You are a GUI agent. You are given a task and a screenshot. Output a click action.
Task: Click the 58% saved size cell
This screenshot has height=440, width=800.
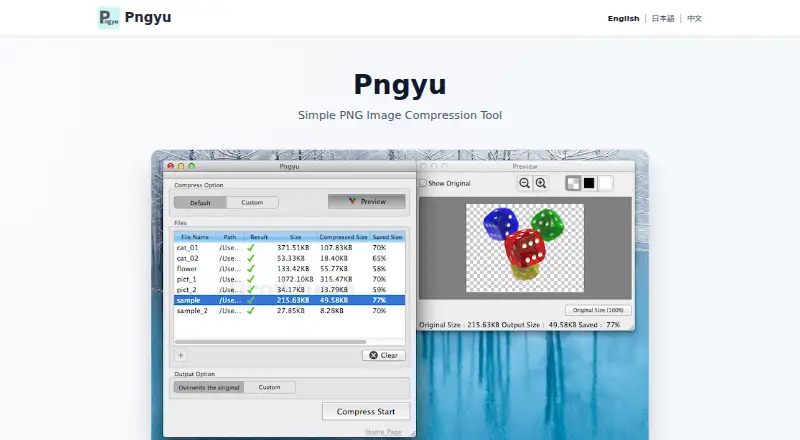pos(379,268)
